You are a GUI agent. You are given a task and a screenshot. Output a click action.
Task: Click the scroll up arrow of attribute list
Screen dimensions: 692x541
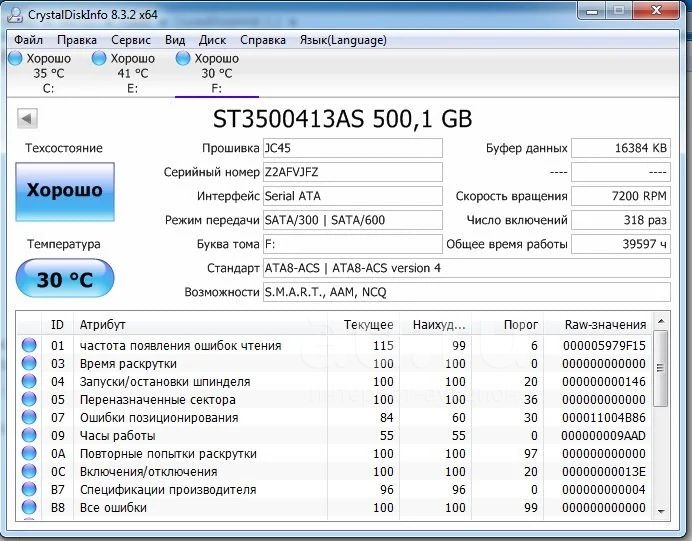click(x=661, y=321)
